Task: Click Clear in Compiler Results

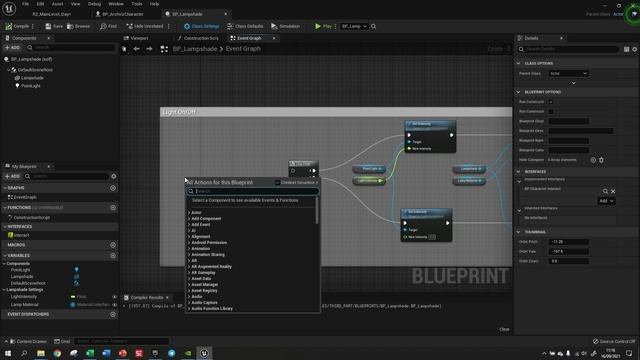Action: pos(504,329)
